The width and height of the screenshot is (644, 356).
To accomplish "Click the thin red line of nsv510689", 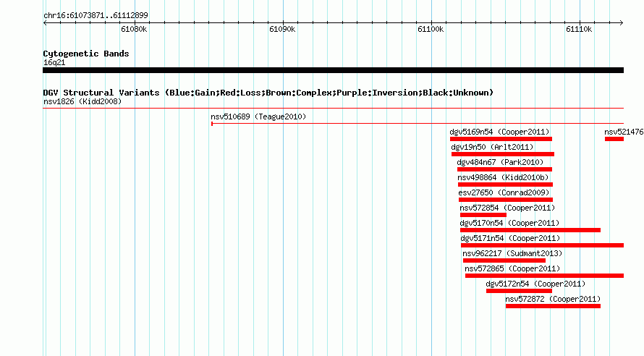I will click(418, 123).
